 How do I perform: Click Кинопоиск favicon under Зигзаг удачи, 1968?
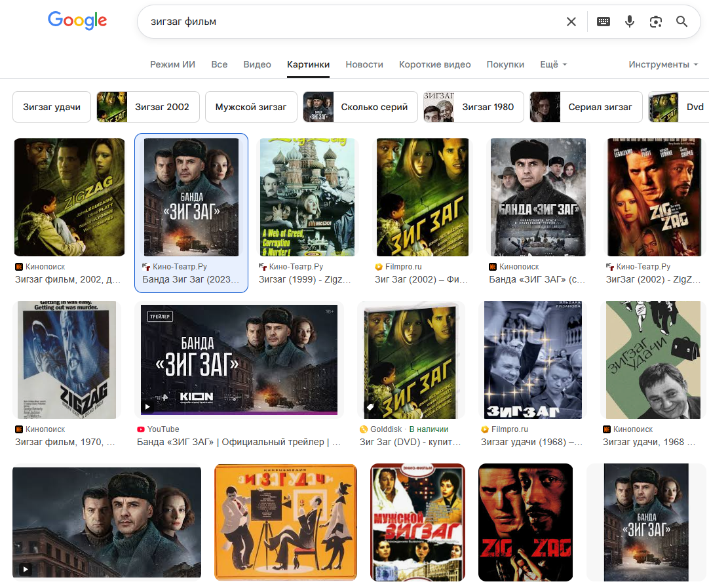[607, 429]
